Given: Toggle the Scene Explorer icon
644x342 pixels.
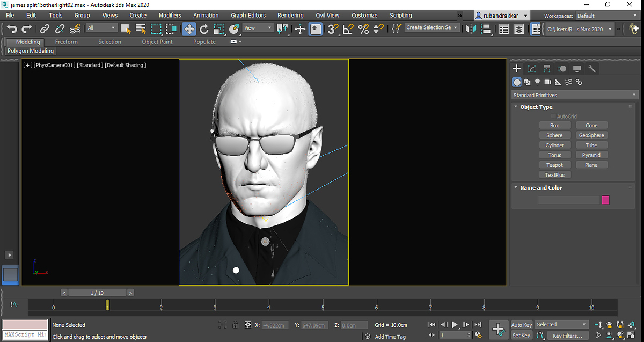Looking at the screenshot, I should [504, 29].
